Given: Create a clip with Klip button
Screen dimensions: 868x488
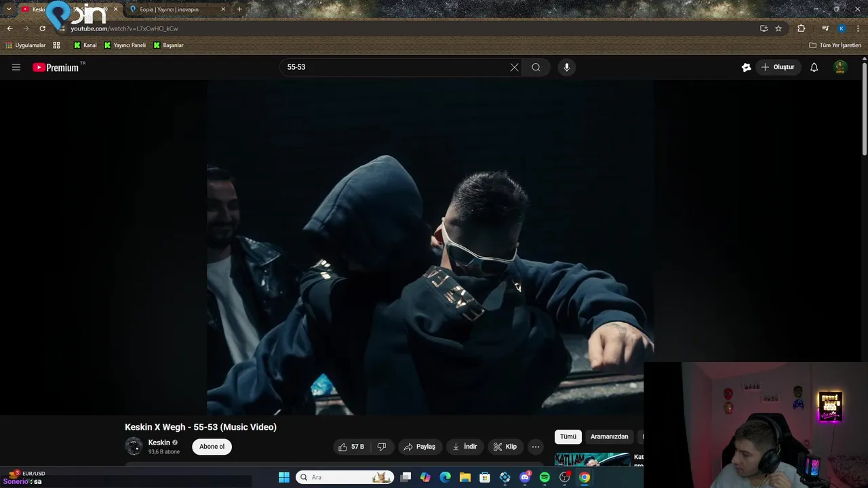Looking at the screenshot, I should [505, 447].
